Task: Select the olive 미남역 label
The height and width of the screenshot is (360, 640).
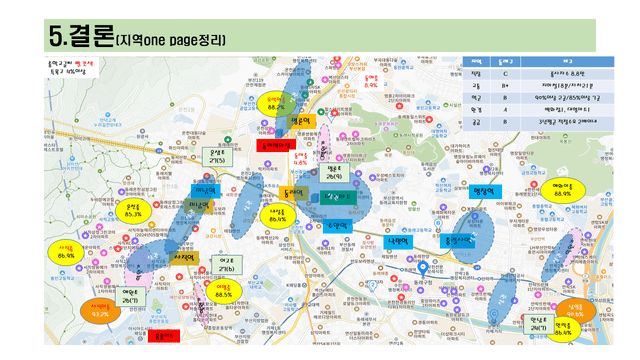Action: pos(198,206)
